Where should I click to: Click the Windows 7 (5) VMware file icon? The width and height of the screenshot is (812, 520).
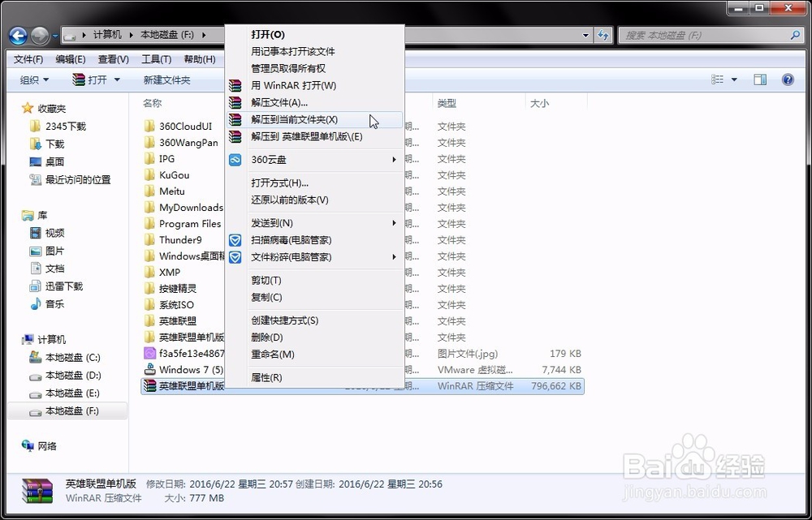coord(149,369)
